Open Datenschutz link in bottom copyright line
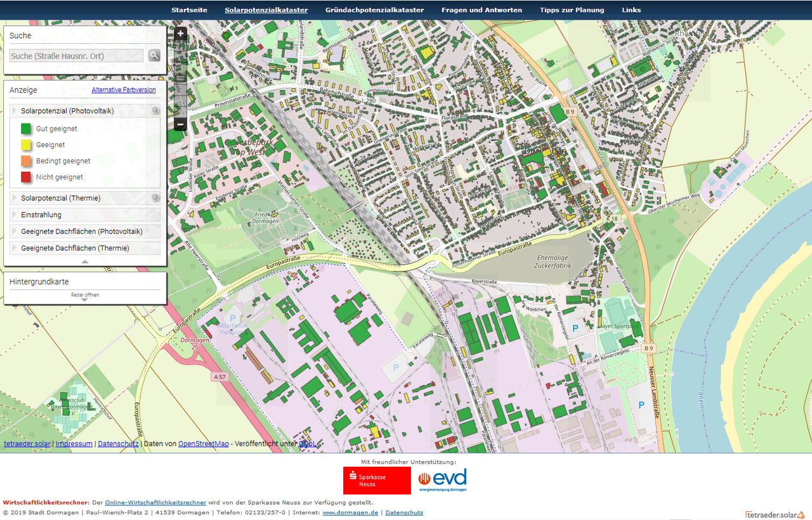 [404, 512]
